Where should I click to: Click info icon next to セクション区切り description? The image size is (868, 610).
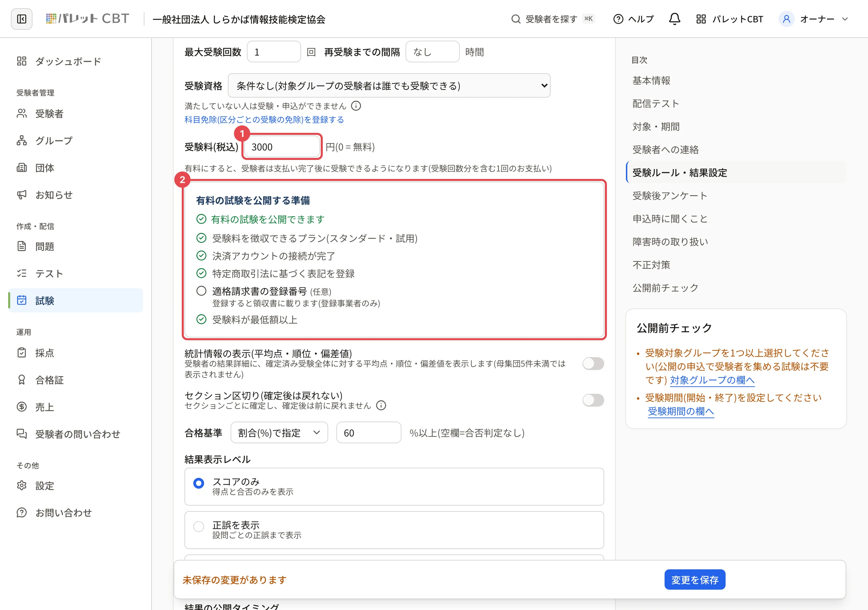pyautogui.click(x=381, y=406)
